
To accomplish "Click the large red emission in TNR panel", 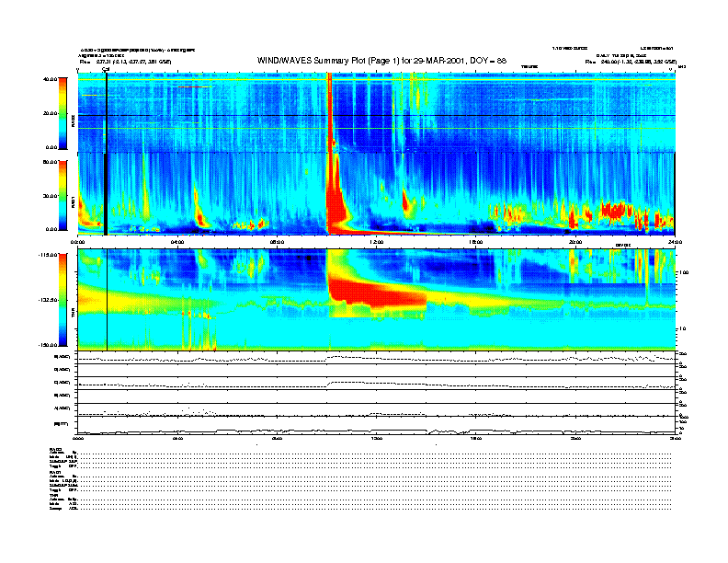I will 377,293.
